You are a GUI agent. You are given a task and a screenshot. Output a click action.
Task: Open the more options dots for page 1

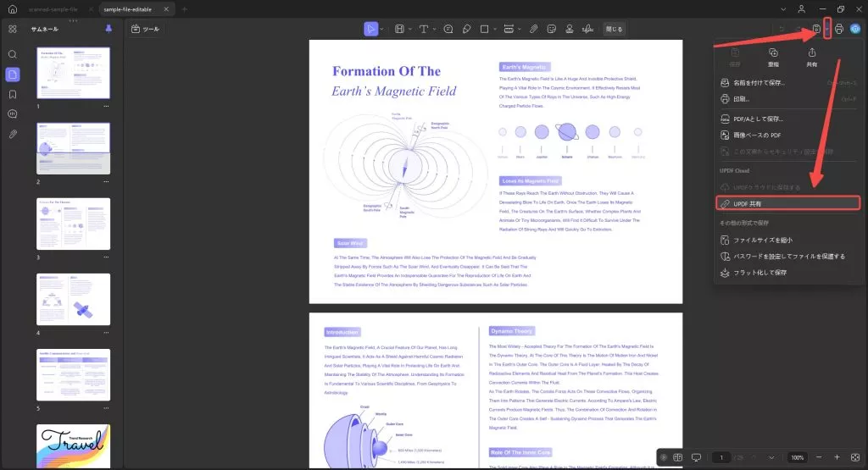click(106, 106)
